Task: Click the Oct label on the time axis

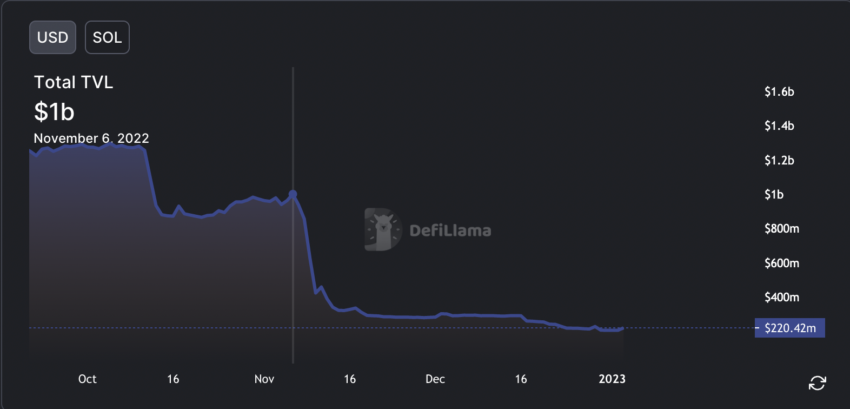Action: [x=87, y=379]
